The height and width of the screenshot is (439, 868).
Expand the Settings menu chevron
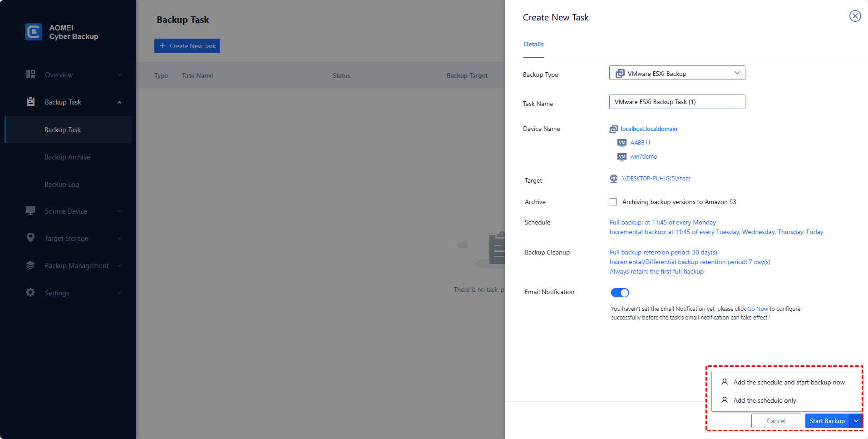tap(119, 293)
